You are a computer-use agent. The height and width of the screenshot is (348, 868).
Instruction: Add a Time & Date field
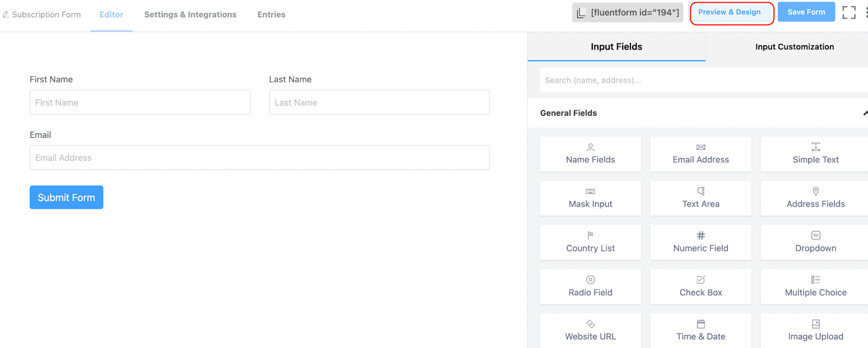coord(700,331)
